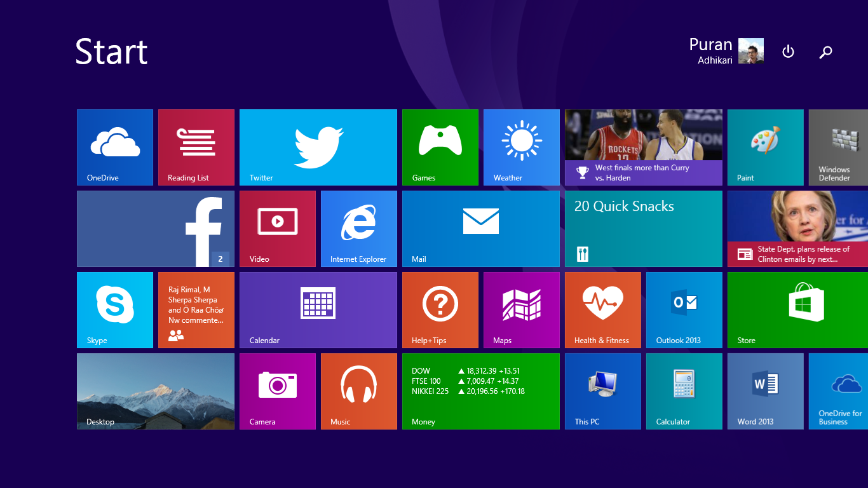The image size is (868, 488).
Task: Open the Store tile
Action: 797,310
